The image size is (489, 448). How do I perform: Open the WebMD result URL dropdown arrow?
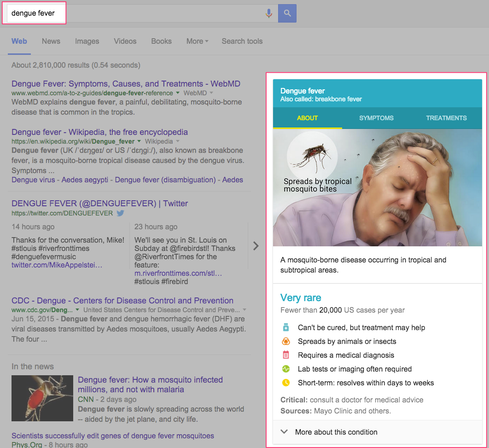tap(178, 93)
